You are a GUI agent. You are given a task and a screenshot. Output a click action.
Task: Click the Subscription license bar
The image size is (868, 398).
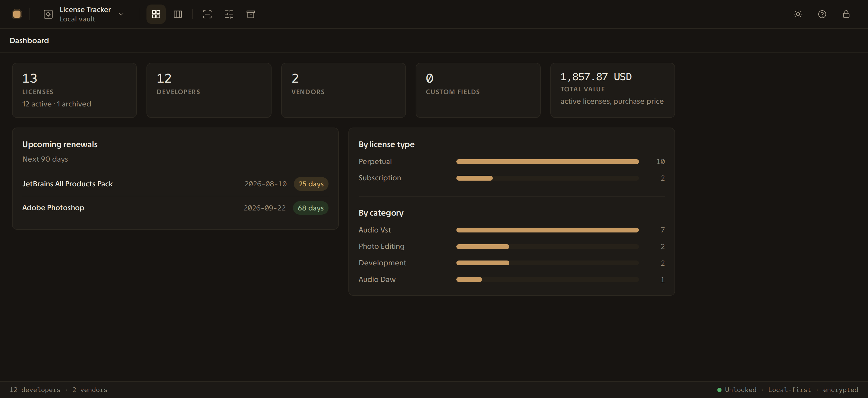coord(547,178)
